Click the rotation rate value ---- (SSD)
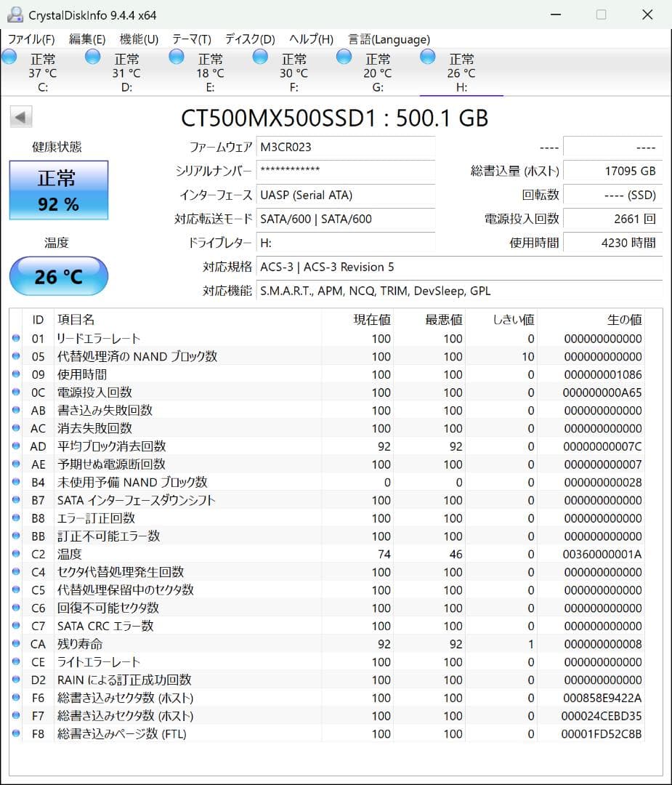 [613, 195]
